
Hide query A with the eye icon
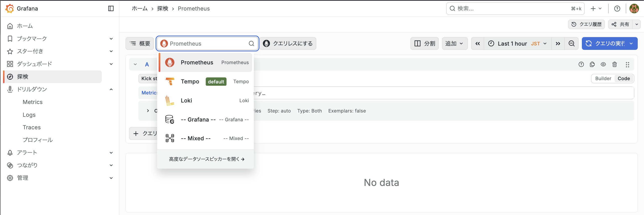coord(603,64)
